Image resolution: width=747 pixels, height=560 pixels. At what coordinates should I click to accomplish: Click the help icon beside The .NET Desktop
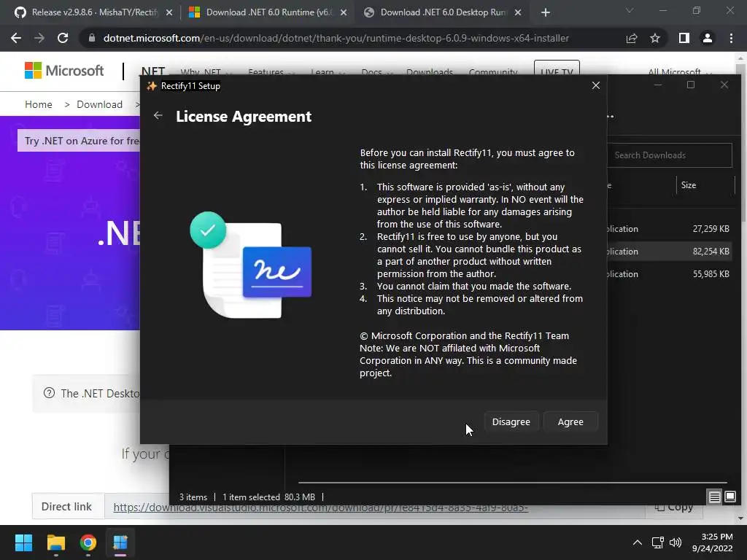(49, 393)
